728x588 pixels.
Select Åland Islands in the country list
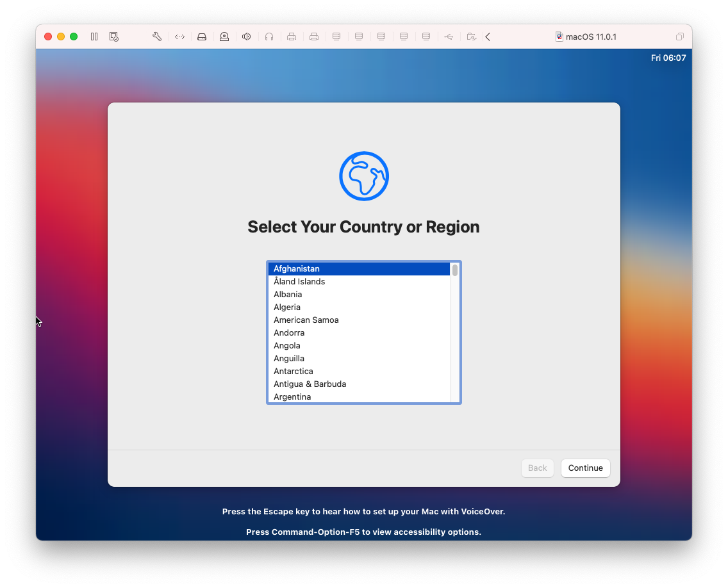pyautogui.click(x=299, y=281)
